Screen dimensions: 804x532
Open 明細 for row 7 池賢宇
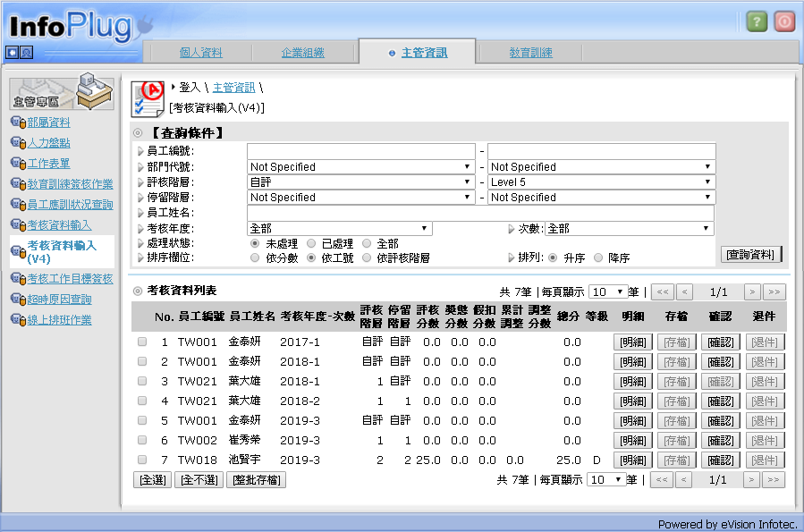[633, 460]
